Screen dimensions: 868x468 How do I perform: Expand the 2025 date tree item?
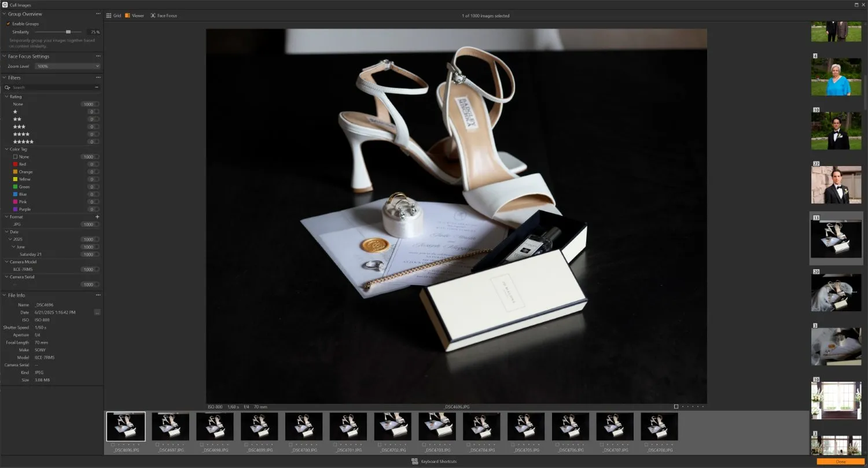coord(10,239)
